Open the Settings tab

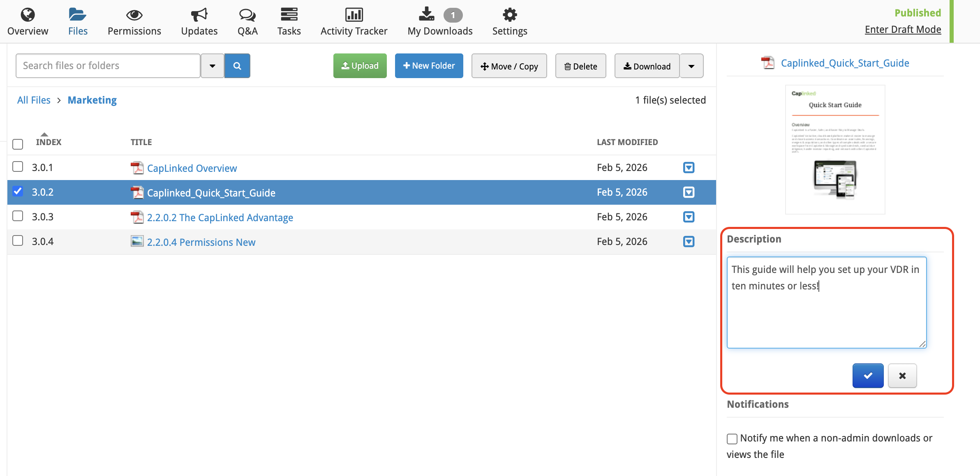(510, 22)
